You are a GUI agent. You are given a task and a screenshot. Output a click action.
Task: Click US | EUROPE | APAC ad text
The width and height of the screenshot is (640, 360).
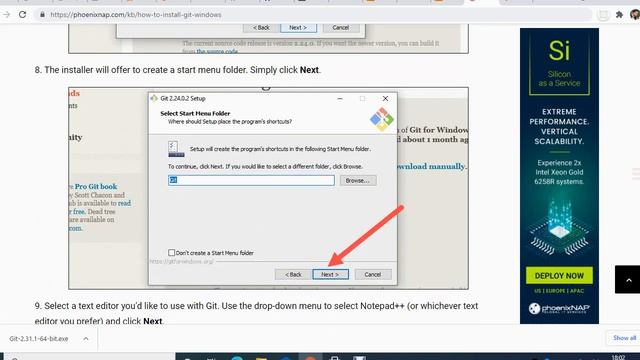pyautogui.click(x=559, y=291)
